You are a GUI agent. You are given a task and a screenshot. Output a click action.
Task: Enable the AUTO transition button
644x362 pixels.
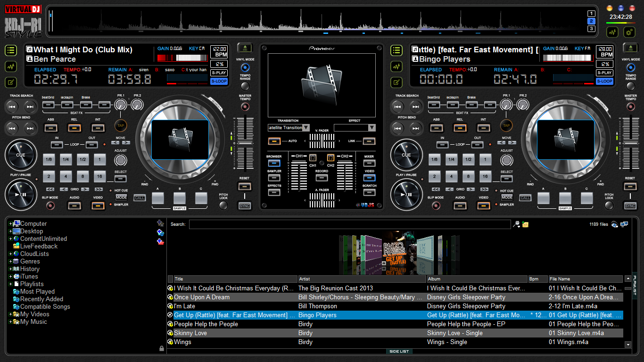tap(274, 141)
